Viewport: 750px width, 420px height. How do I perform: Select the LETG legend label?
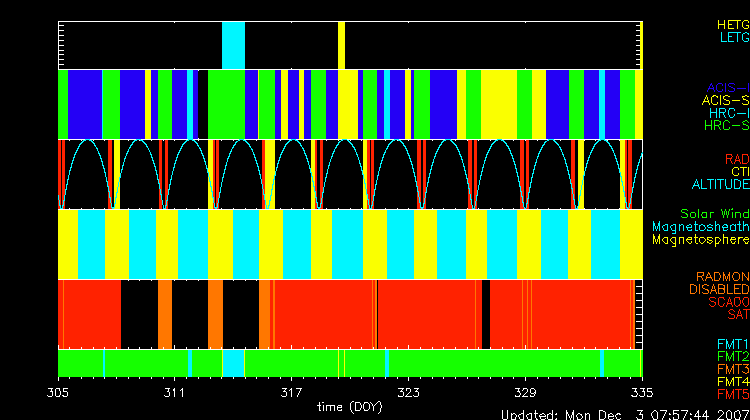[x=733, y=37]
